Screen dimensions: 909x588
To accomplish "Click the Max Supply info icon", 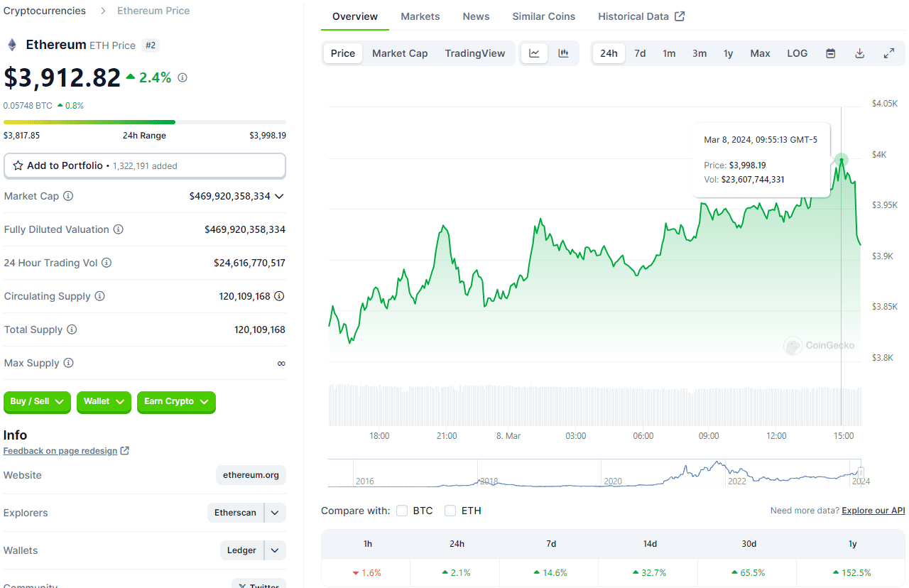I will [x=68, y=363].
